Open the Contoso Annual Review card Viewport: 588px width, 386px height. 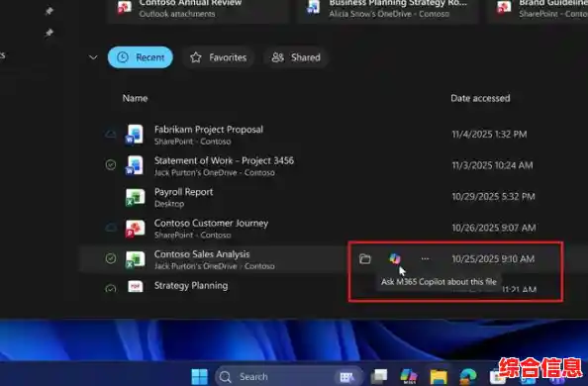[198, 11]
